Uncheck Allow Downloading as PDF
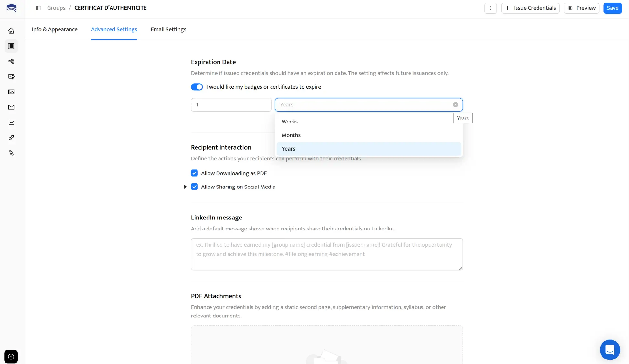The height and width of the screenshot is (364, 629). pyautogui.click(x=194, y=173)
